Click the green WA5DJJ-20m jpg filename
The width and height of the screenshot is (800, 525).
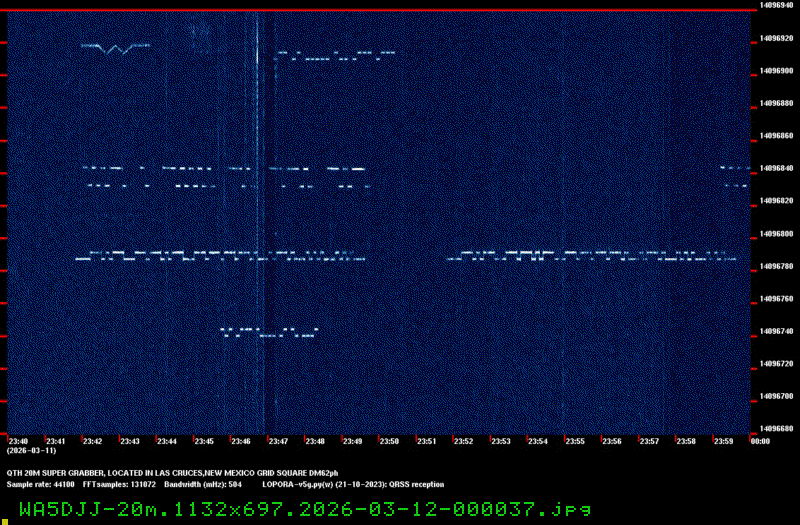click(305, 509)
